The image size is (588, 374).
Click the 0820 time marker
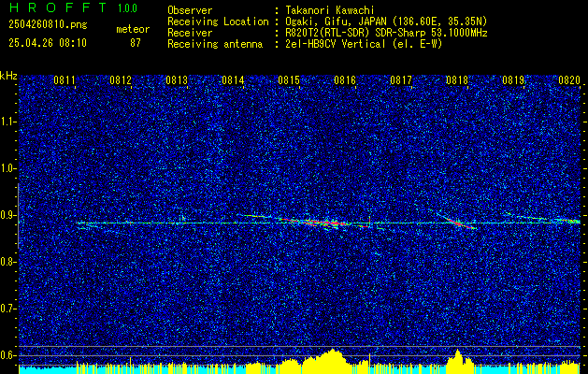pos(569,79)
